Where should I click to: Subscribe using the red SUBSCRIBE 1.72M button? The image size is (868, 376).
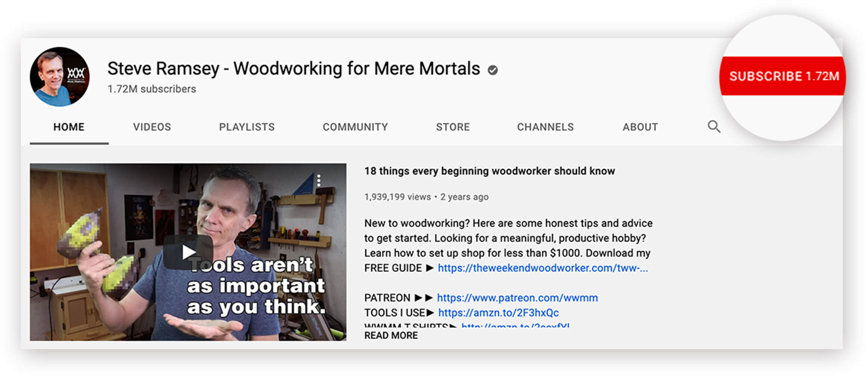click(783, 76)
